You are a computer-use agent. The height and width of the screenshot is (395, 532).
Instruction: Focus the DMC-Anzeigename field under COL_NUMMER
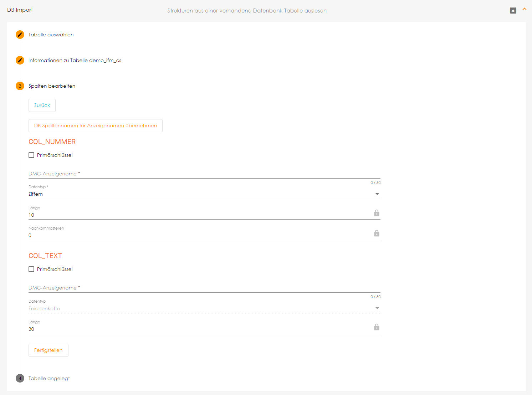click(x=204, y=174)
